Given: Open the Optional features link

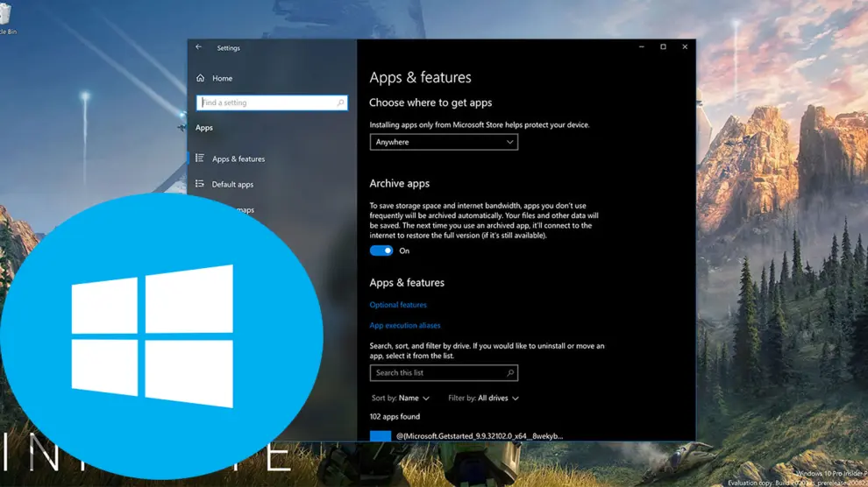Looking at the screenshot, I should coord(398,305).
